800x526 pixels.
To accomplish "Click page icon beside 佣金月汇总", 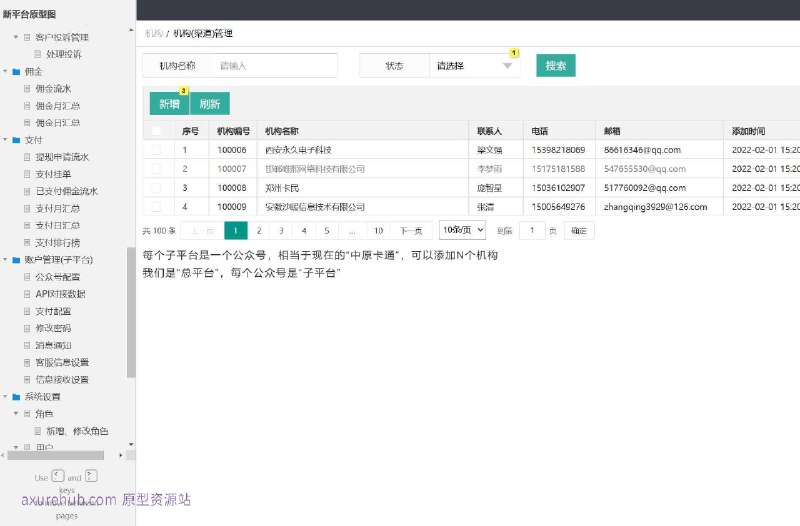I will [x=27, y=106].
